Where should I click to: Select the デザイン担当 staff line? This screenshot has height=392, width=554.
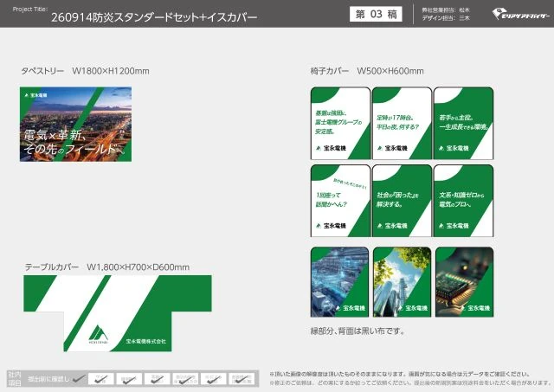[x=446, y=17]
